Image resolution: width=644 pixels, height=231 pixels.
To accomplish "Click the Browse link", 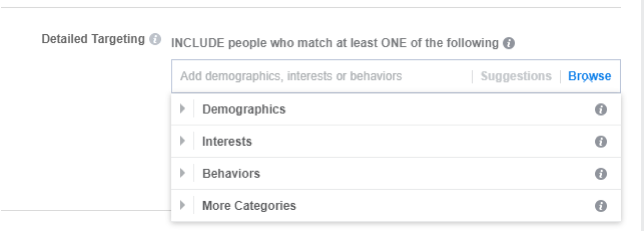I will pyautogui.click(x=589, y=76).
